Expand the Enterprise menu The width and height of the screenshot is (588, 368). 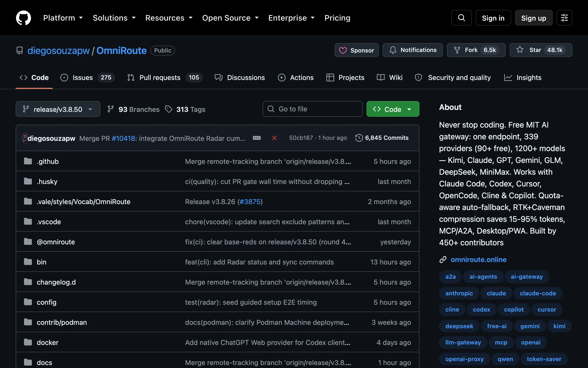pyautogui.click(x=291, y=18)
